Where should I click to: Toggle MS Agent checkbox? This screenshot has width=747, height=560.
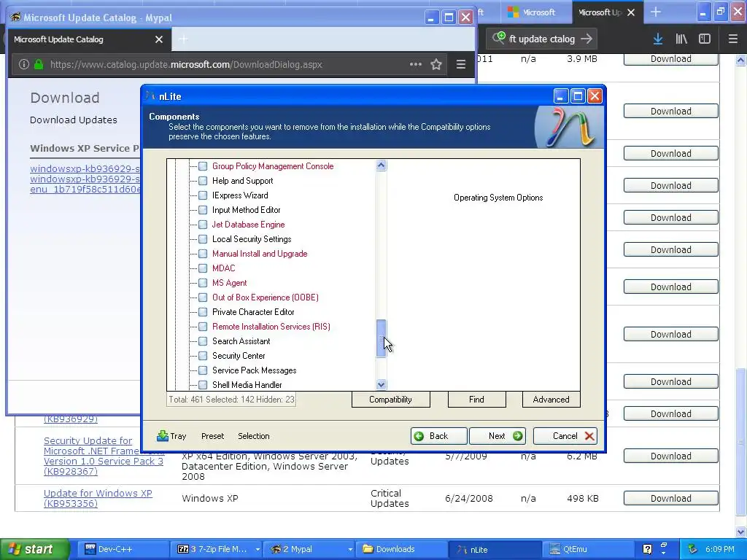203,283
